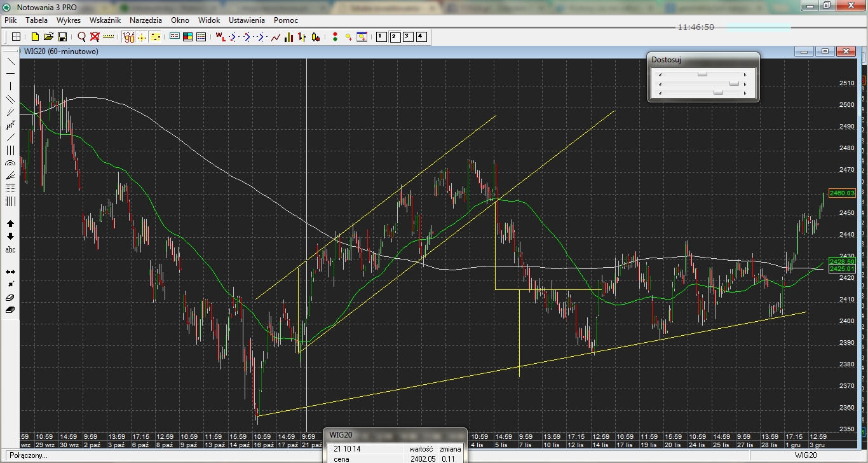
Task: Click the 2428.50 green price label
Action: tap(843, 261)
